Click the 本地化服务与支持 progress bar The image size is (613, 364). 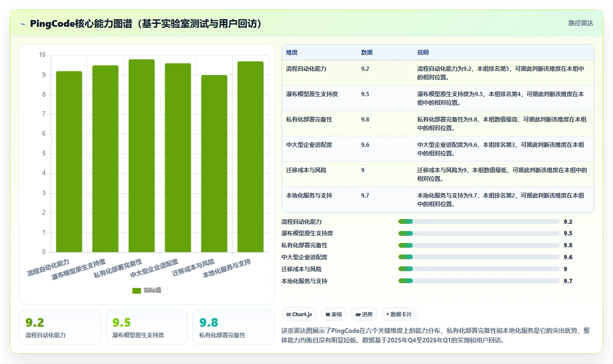(x=479, y=281)
